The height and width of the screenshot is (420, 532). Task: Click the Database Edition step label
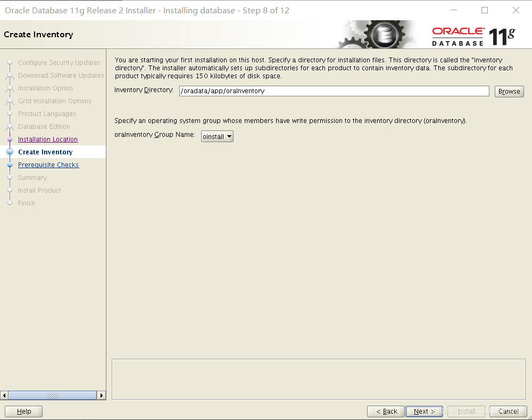pos(44,126)
